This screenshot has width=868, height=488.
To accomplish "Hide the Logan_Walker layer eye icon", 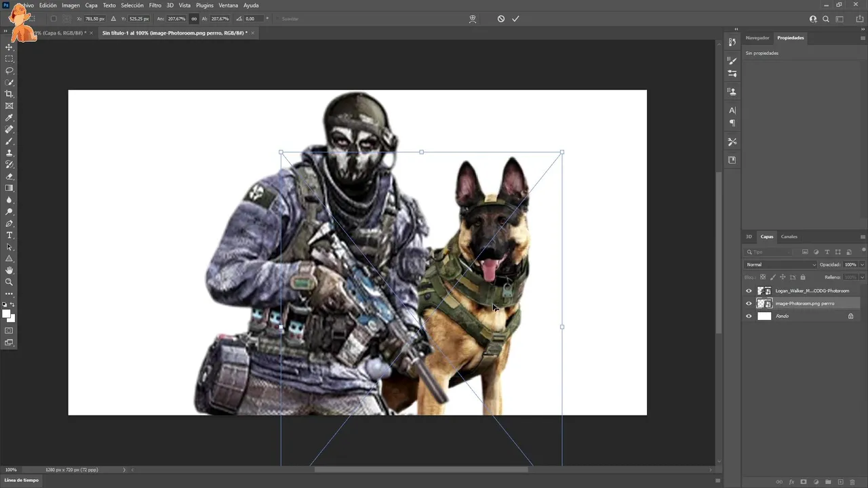I will click(x=749, y=291).
